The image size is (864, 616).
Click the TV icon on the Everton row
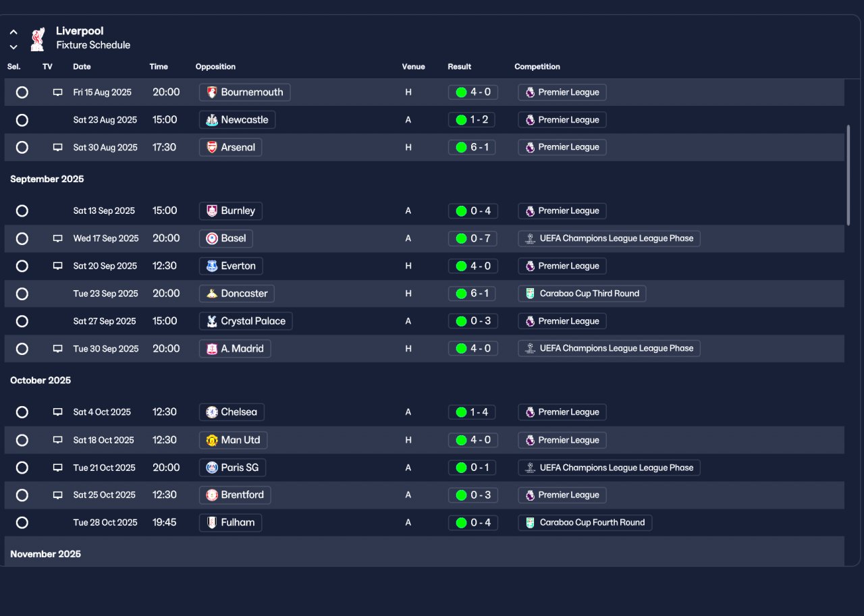coord(58,266)
